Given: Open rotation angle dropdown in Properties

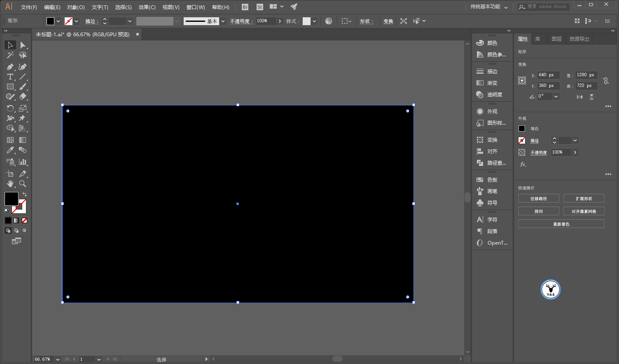Looking at the screenshot, I should coord(556,96).
